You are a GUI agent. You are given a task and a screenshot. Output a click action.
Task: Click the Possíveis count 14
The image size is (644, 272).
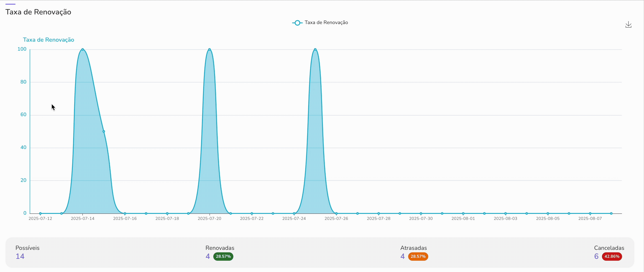pos(20,257)
